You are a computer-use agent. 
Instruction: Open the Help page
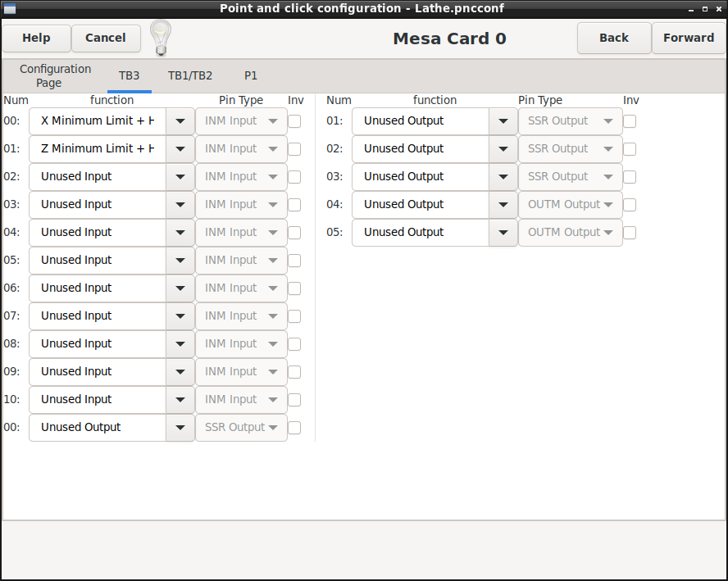36,38
